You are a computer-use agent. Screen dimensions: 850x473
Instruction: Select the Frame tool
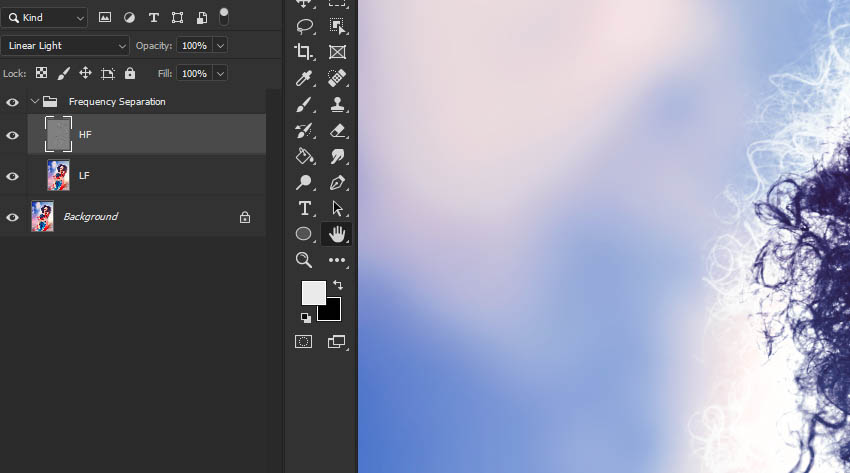coord(337,52)
